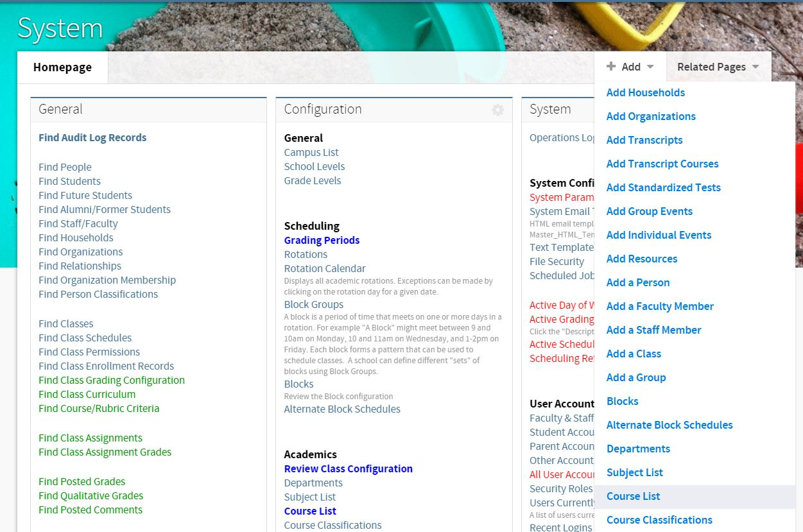Click "Find Students" in the General panel
The height and width of the screenshot is (532, 803).
pos(69,181)
